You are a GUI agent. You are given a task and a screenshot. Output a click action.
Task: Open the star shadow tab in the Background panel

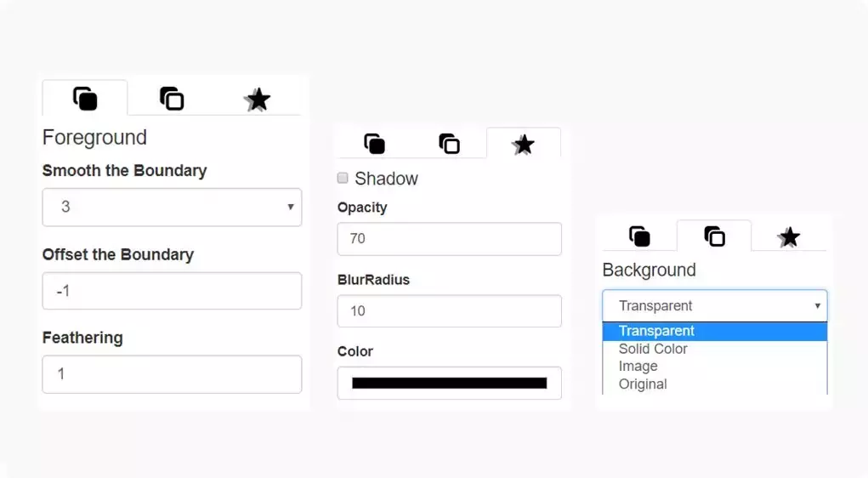click(788, 237)
